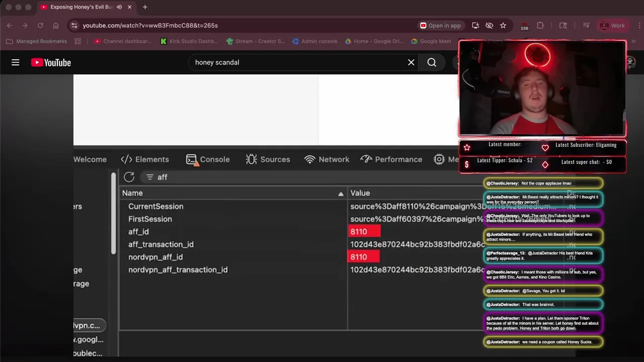Open the media controls icon
Image resolution: width=644 pixels, height=362 pixels.
point(586,25)
